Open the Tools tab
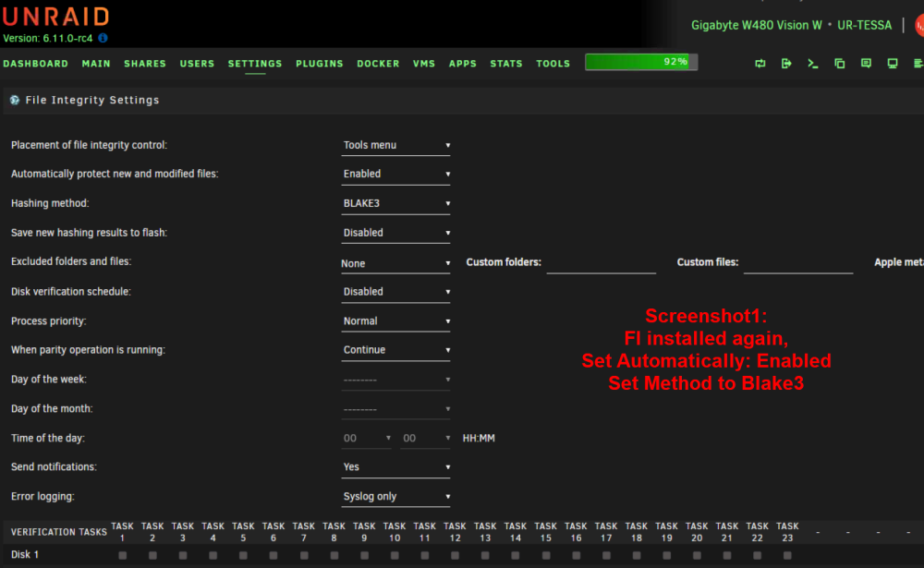 point(553,64)
